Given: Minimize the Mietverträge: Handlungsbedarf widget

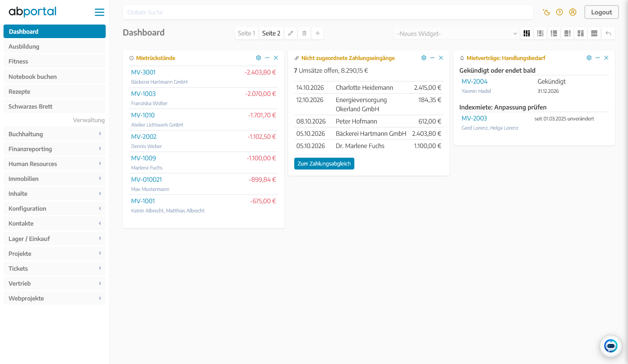Looking at the screenshot, I should coord(598,58).
